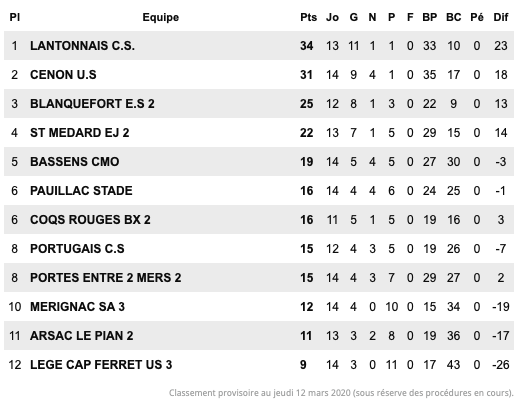The width and height of the screenshot is (516, 409).
Task: Click the Pts column header
Action: pyautogui.click(x=308, y=17)
